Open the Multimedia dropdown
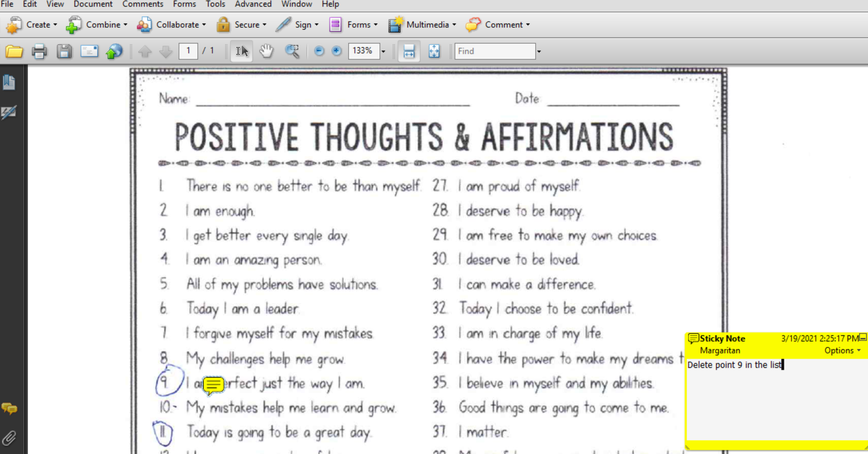This screenshot has width=868, height=454. point(422,25)
